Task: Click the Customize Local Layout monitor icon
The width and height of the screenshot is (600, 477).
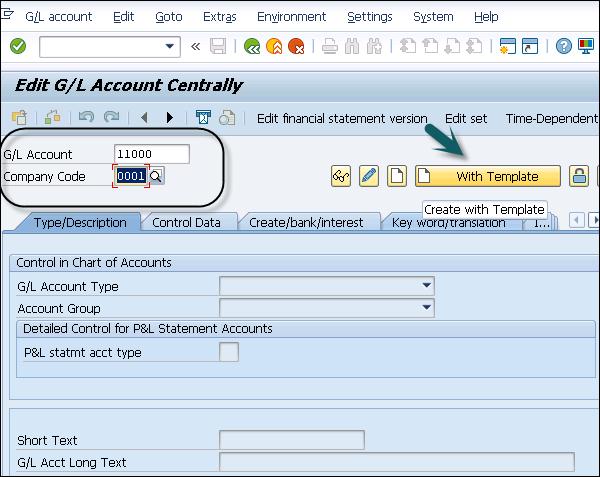Action: click(586, 46)
